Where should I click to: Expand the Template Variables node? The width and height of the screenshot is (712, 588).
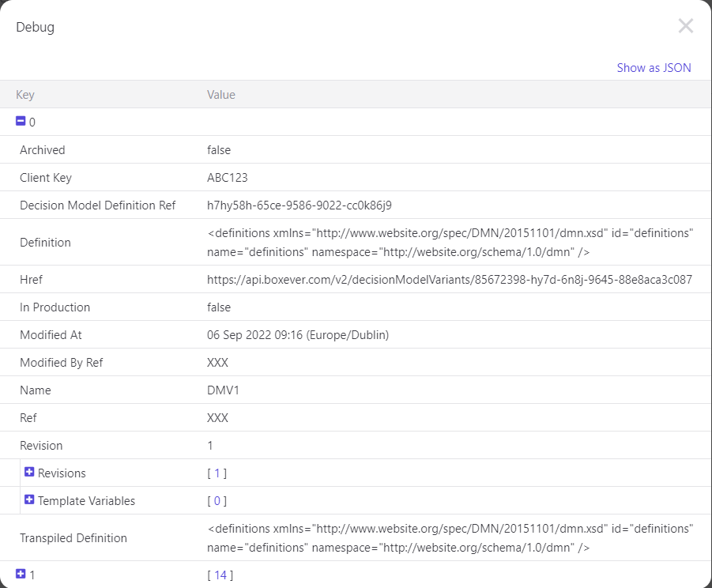pyautogui.click(x=29, y=499)
